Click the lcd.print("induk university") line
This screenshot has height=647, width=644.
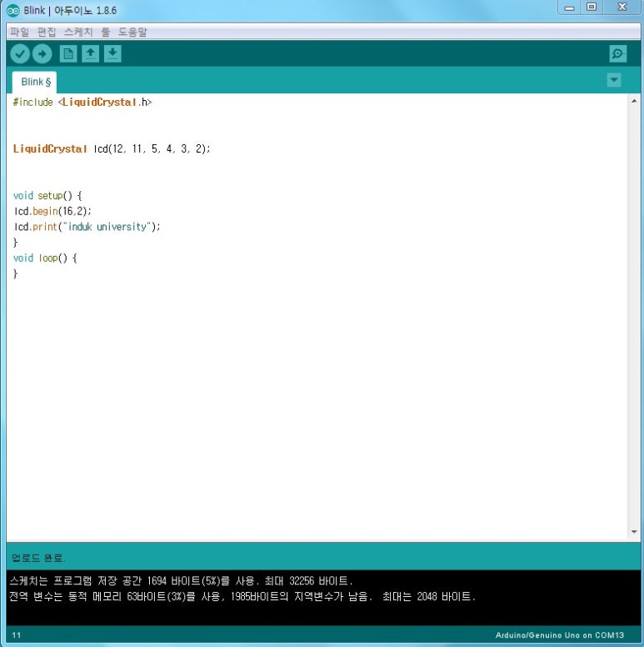pos(87,227)
